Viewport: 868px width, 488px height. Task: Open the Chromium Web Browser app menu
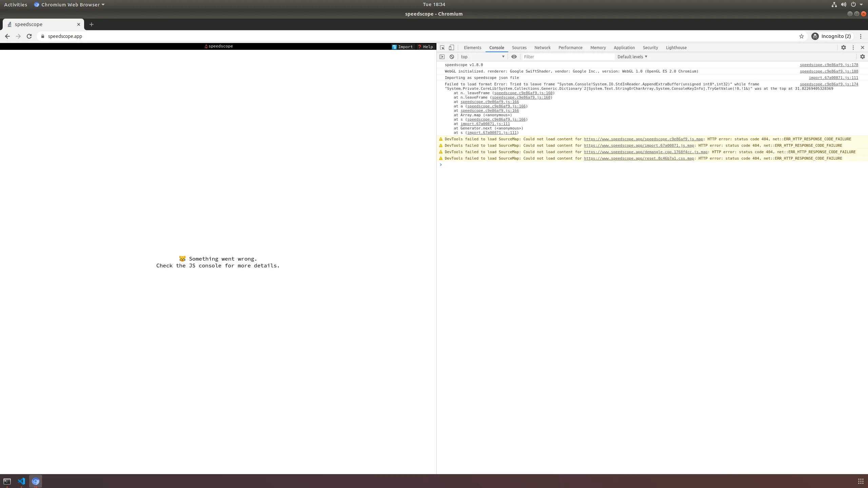coord(70,4)
